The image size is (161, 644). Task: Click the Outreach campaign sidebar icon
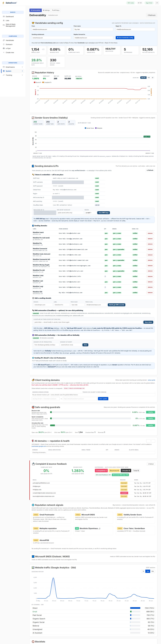(x=4, y=44)
